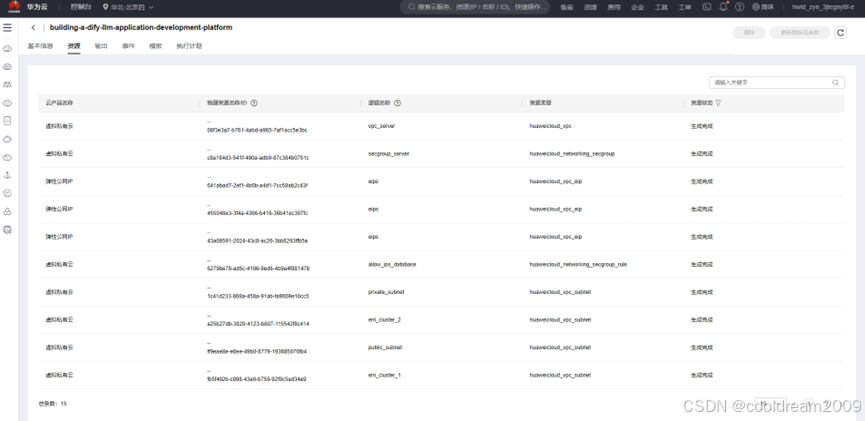Click resource ID starting with 43a08591
The height and width of the screenshot is (421, 865).
[257, 241]
